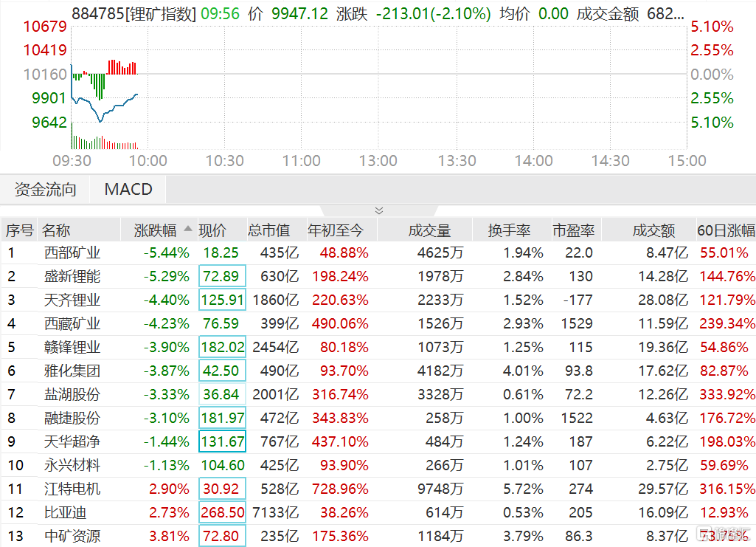Screen dimensions: 756x547
Task: Collapse the panel using the double-chevron arrow
Action: click(x=379, y=211)
